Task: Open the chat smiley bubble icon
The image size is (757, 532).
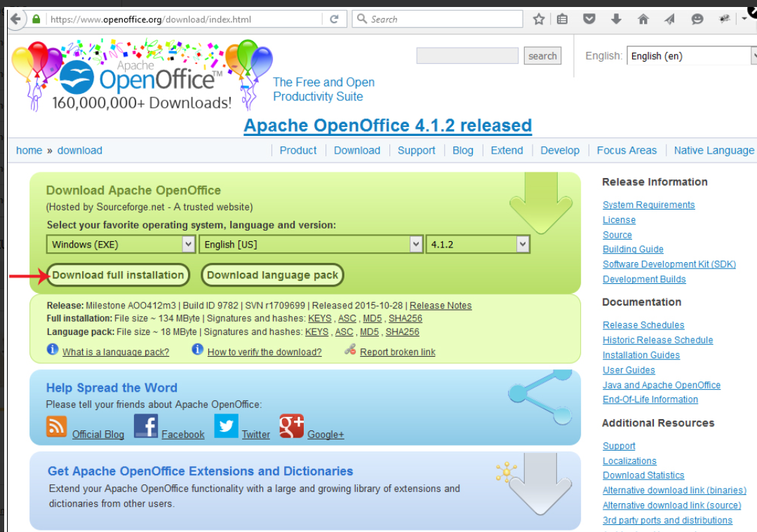Action: point(697,20)
